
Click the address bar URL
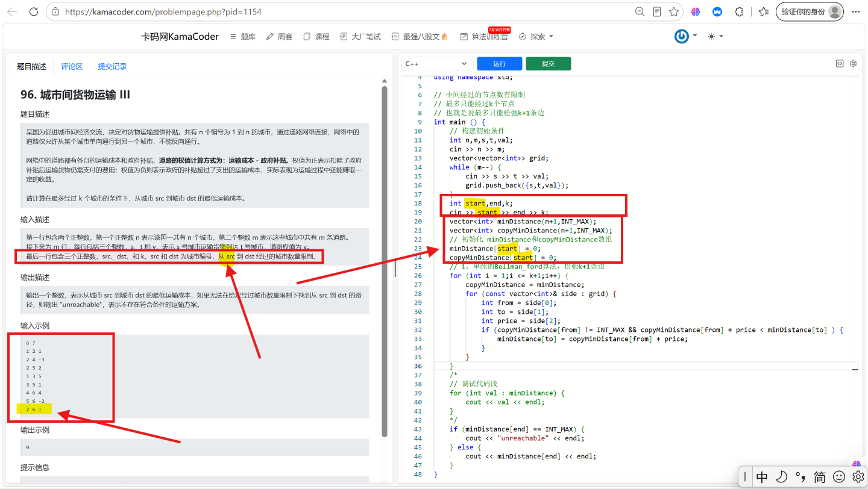163,11
